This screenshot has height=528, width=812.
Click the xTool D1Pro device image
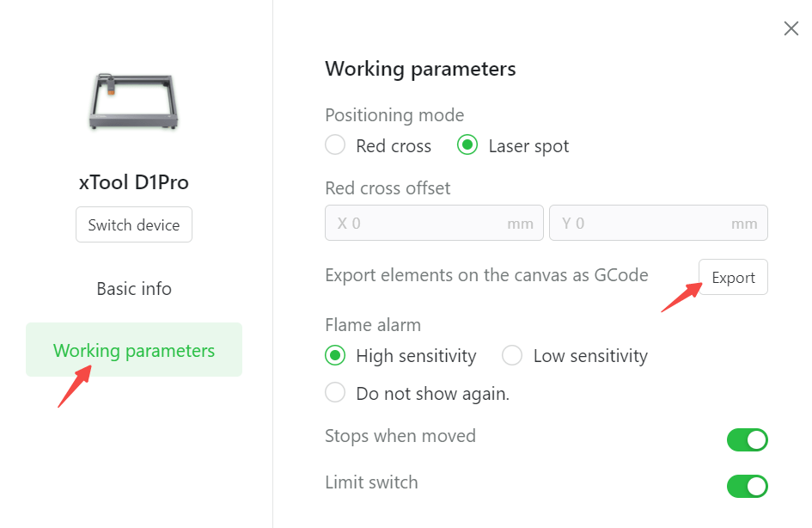tap(133, 101)
